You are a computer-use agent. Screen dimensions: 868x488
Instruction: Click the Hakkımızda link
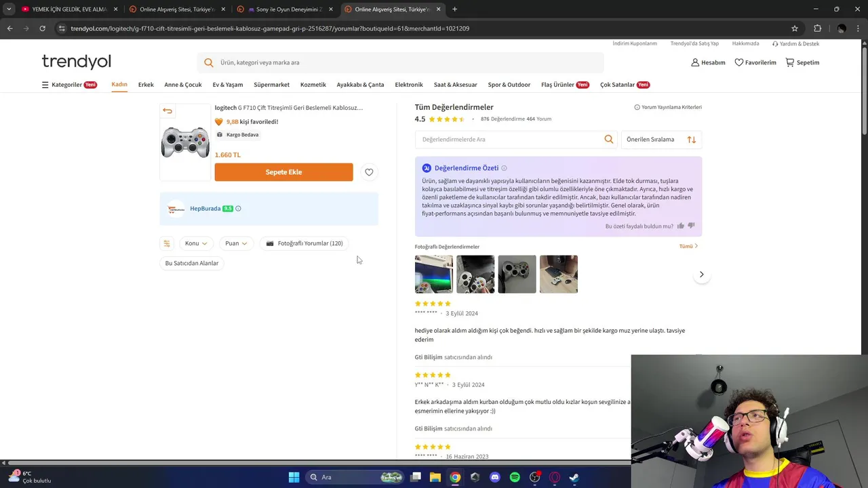(x=745, y=43)
